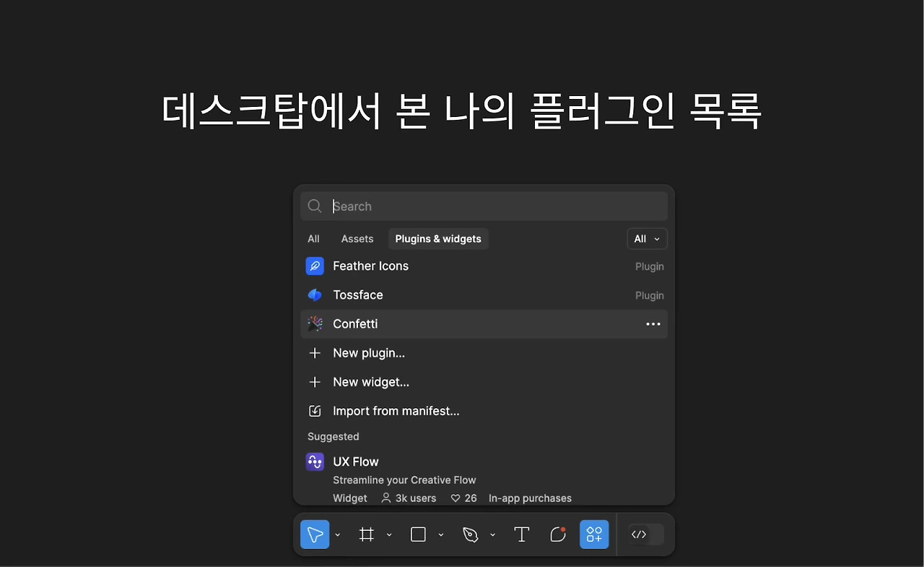
Task: Click the In-app purchases label
Action: [530, 498]
